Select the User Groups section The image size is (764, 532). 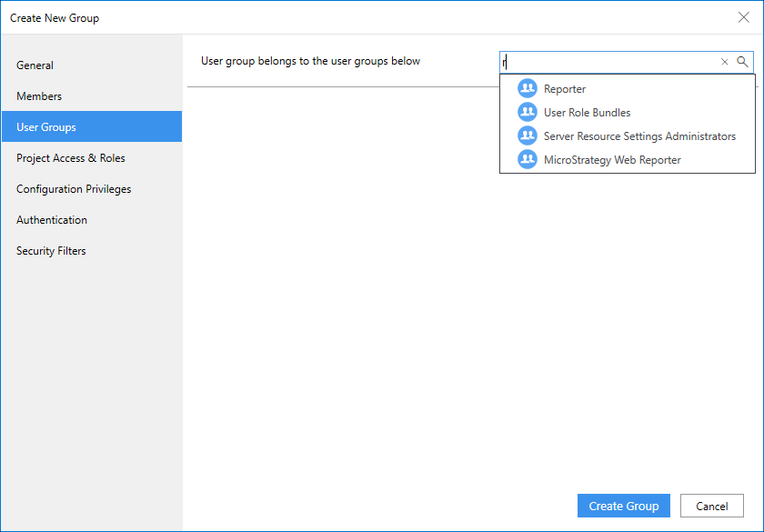tap(46, 127)
